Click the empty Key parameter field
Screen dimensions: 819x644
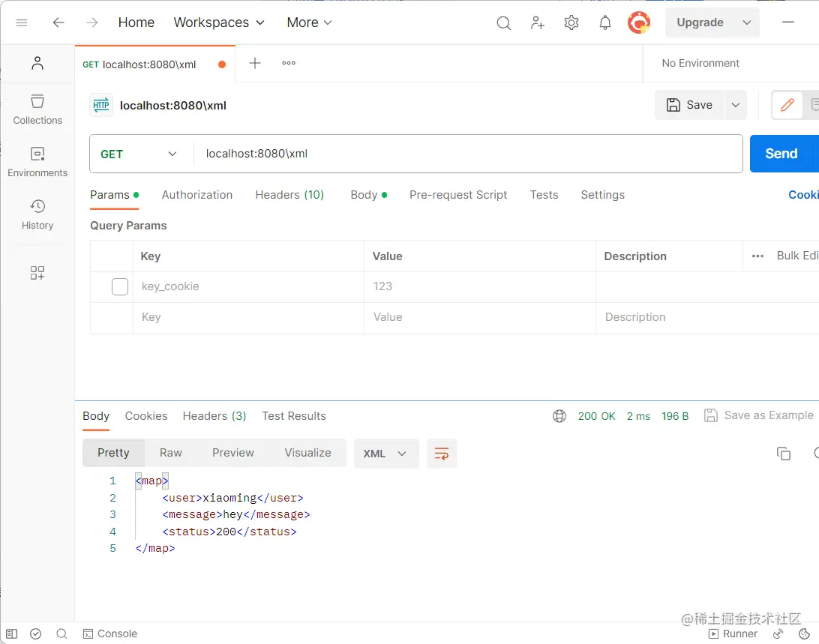click(249, 318)
